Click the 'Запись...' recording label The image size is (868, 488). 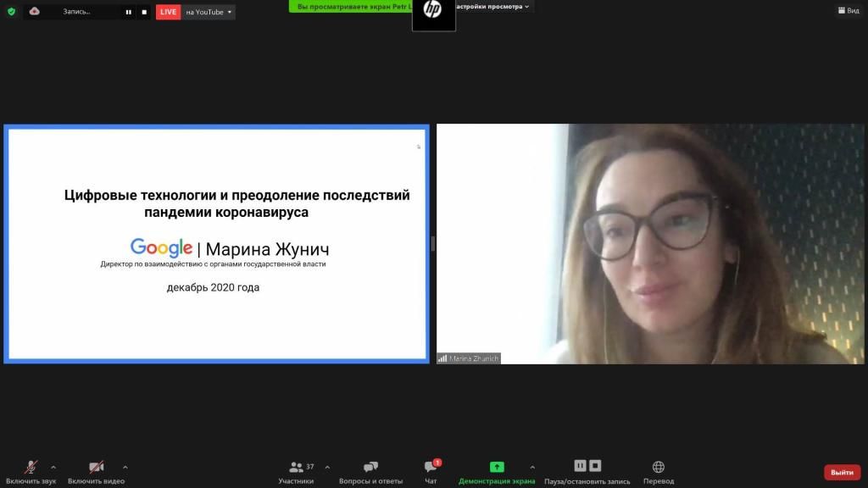pyautogui.click(x=76, y=12)
